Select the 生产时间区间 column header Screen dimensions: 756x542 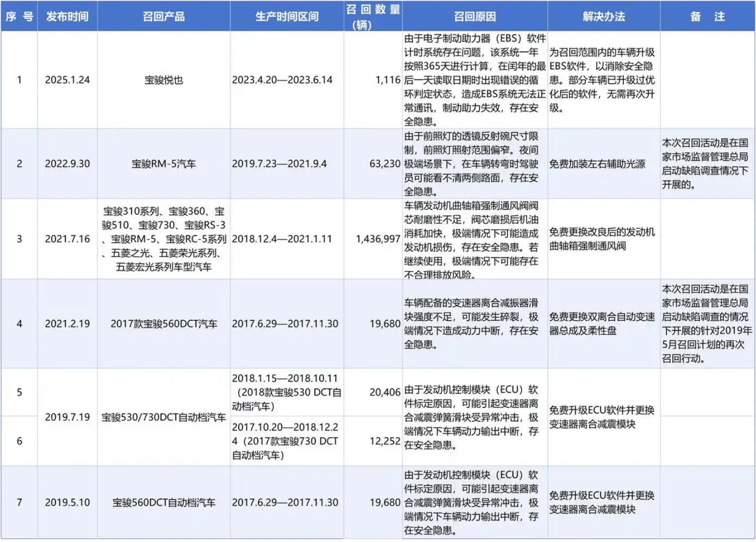(287, 16)
